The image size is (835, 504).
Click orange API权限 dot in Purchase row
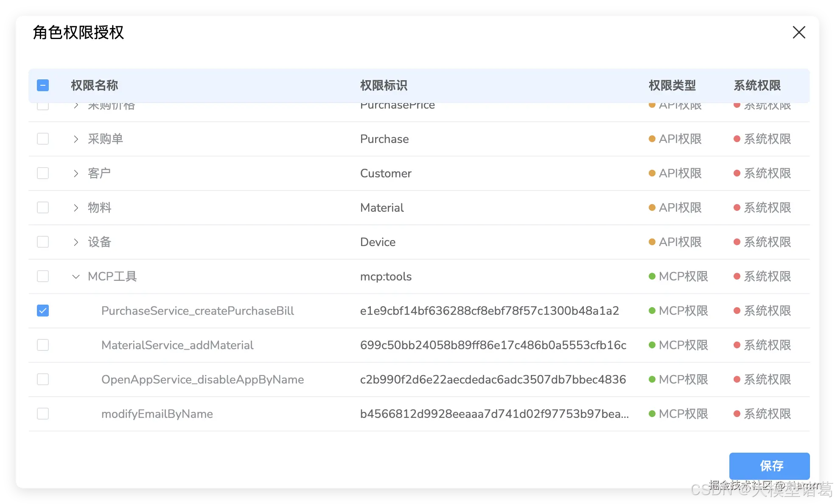coord(652,139)
